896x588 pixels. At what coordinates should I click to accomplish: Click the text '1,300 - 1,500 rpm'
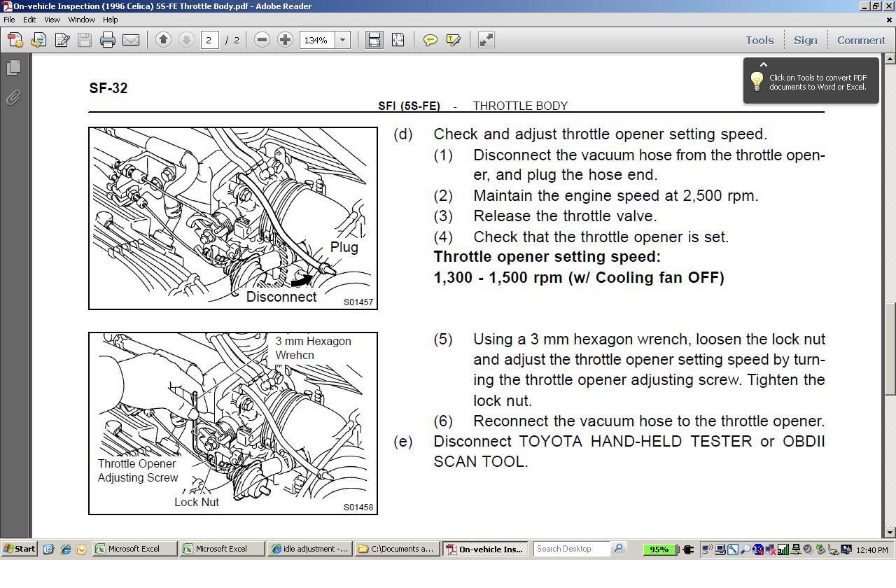click(498, 277)
